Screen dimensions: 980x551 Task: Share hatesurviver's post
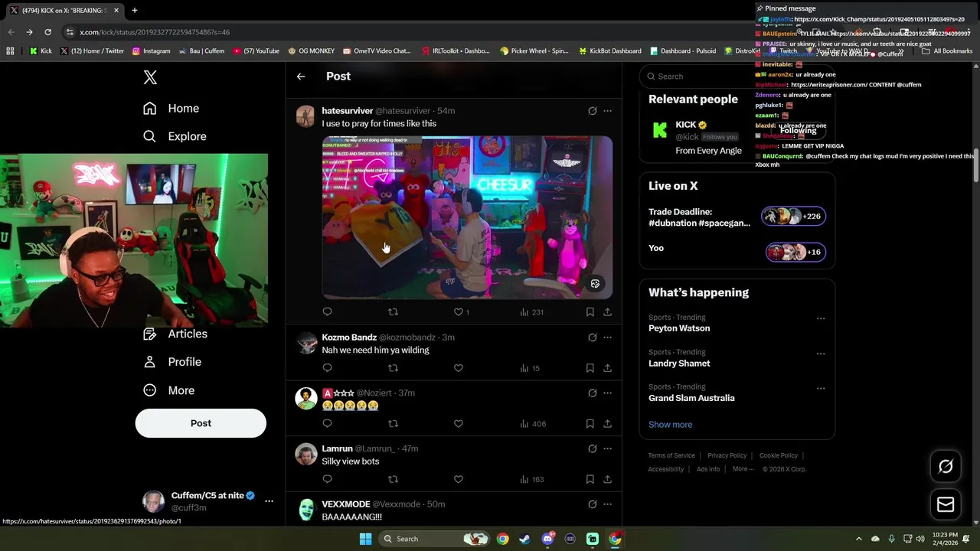click(607, 311)
